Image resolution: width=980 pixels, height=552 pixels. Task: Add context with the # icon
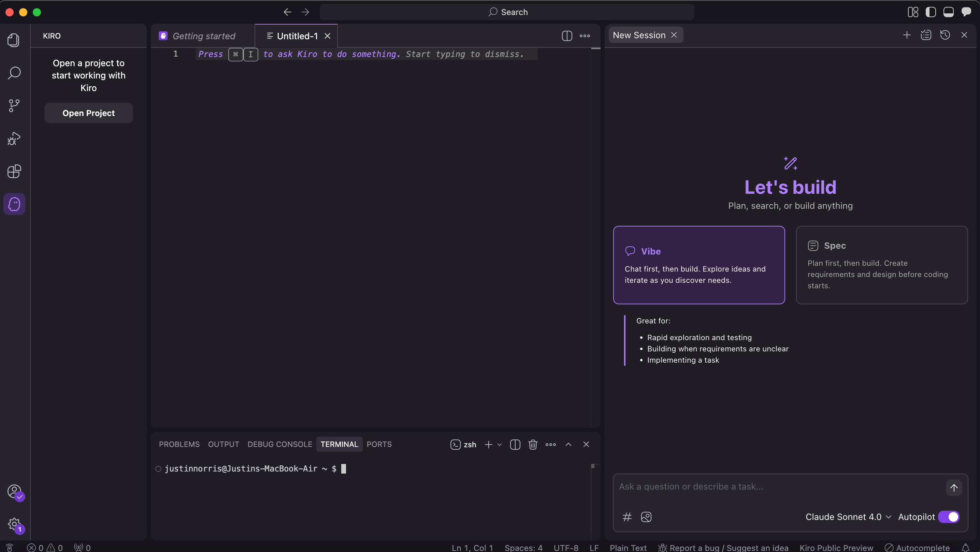(x=627, y=517)
